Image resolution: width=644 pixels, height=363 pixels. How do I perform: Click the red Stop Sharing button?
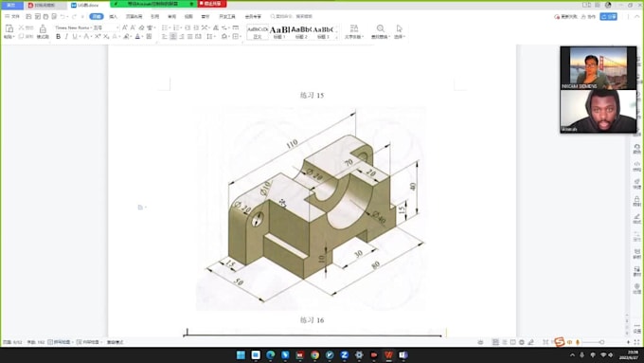coord(212,4)
